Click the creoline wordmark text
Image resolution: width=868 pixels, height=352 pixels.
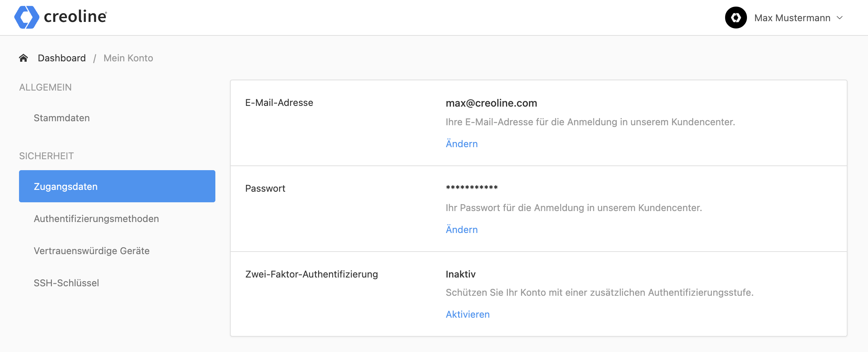point(75,17)
